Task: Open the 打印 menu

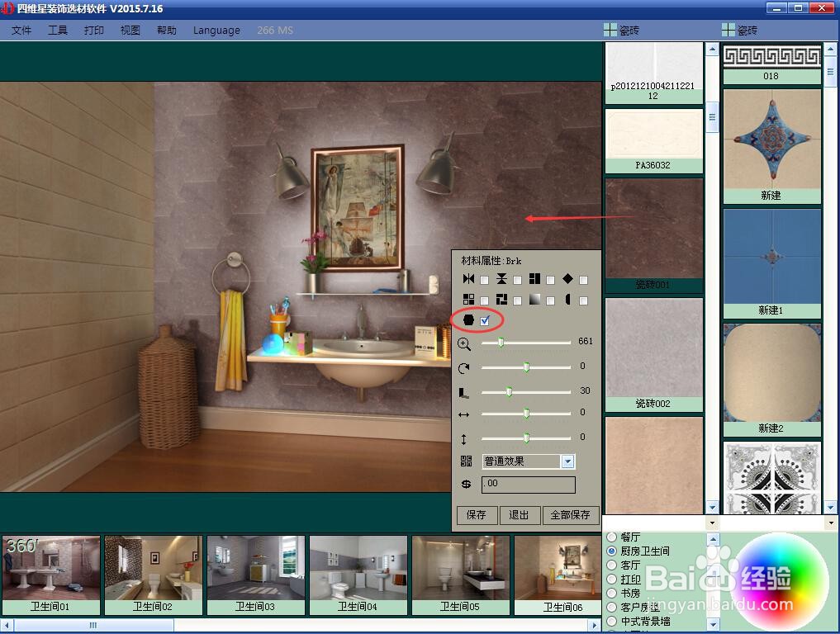Action: (x=94, y=31)
